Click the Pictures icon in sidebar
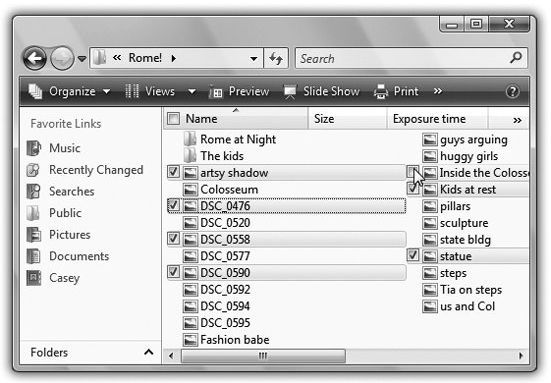The height and width of the screenshot is (383, 551). [x=34, y=235]
